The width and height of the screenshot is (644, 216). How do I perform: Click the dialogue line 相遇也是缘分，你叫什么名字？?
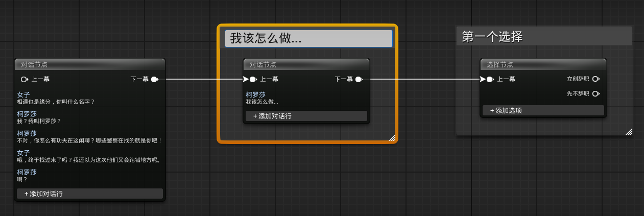point(56,102)
